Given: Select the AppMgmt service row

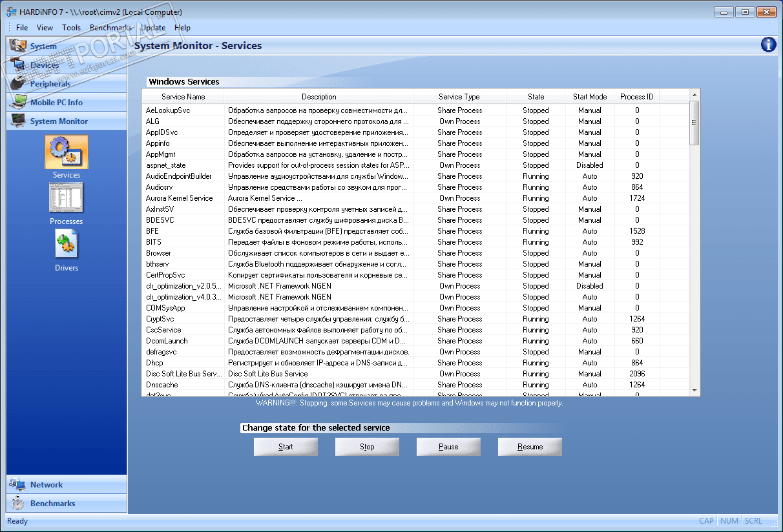Looking at the screenshot, I should (x=415, y=154).
